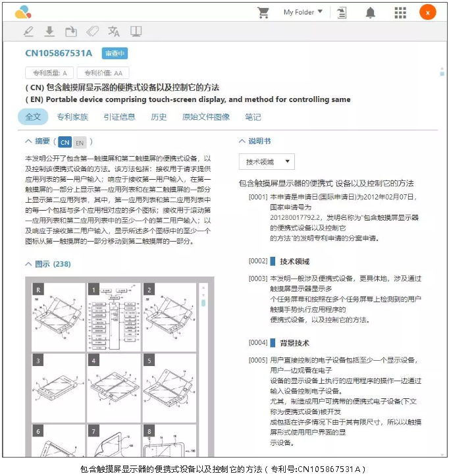The width and height of the screenshot is (449, 476).
Task: Click the dual-view book icon
Action: pyautogui.click(x=136, y=32)
